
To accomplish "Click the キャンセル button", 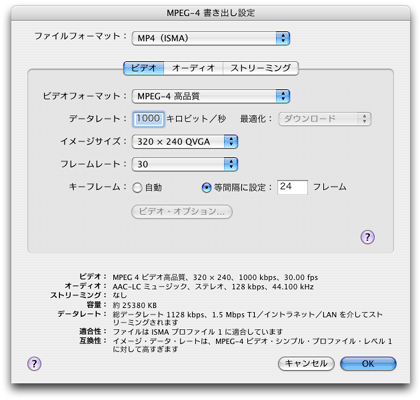I will pos(306,363).
